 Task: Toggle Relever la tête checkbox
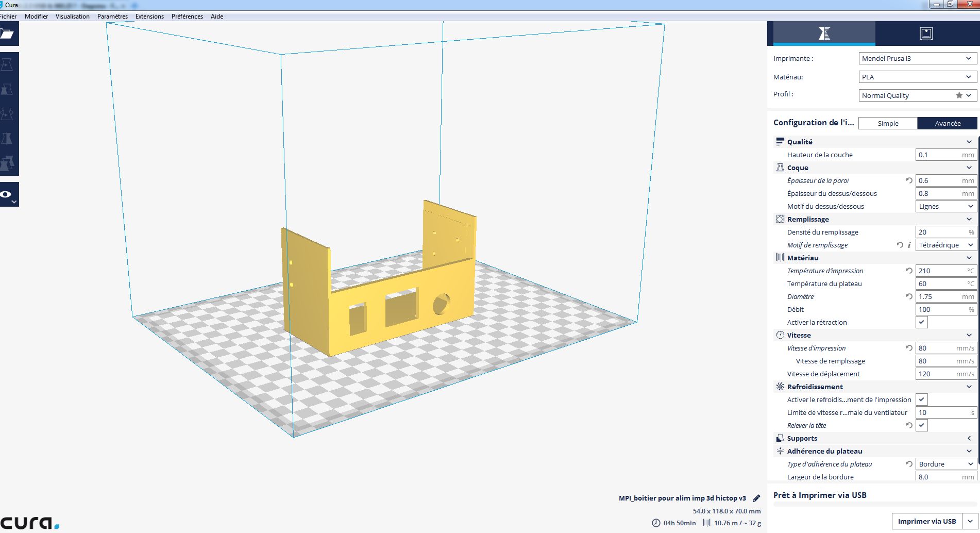point(922,425)
